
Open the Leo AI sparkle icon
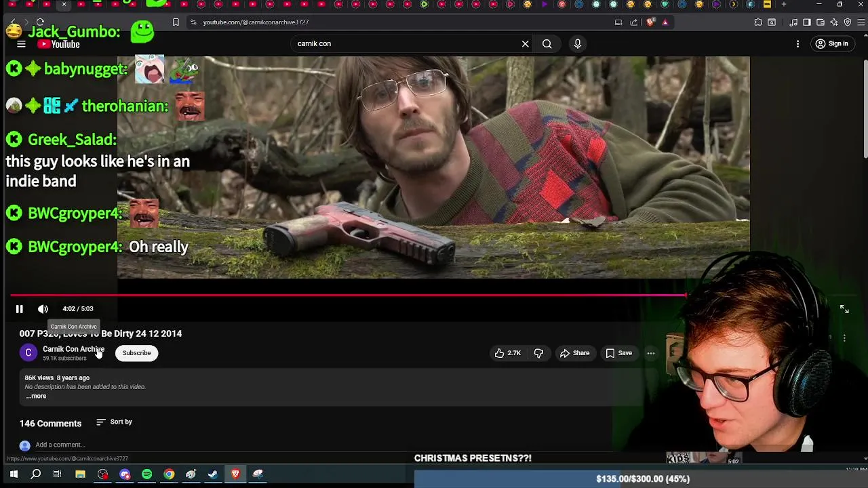coord(834,22)
